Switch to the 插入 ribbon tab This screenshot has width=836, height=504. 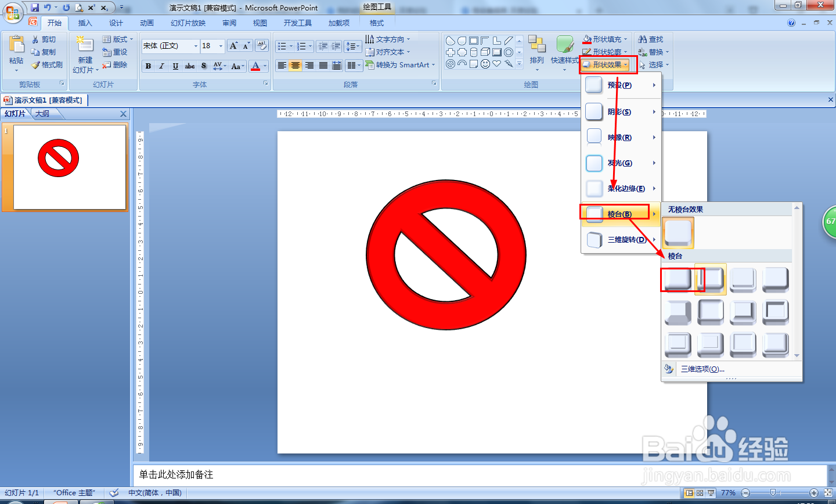(85, 23)
